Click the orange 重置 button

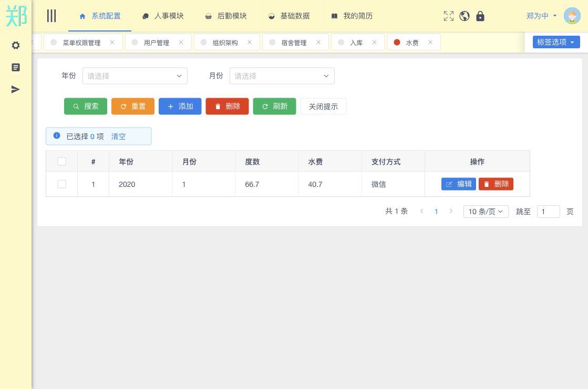pos(133,107)
